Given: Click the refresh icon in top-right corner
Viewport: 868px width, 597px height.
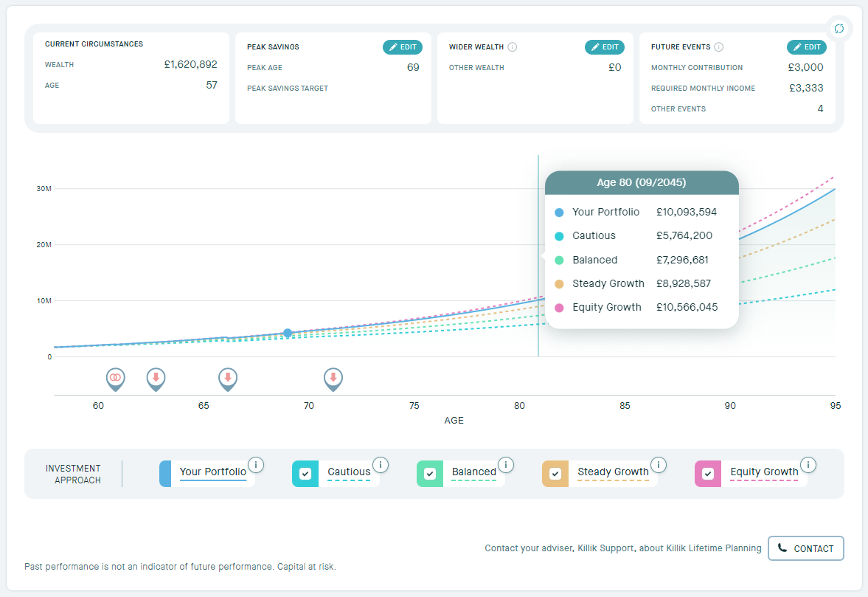Looking at the screenshot, I should click(x=839, y=29).
